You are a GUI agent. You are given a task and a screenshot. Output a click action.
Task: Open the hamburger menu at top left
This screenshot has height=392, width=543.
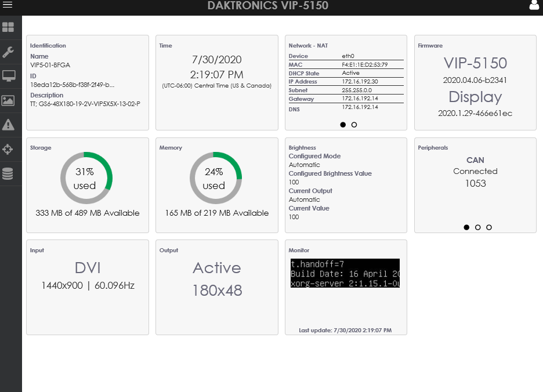pos(8,8)
